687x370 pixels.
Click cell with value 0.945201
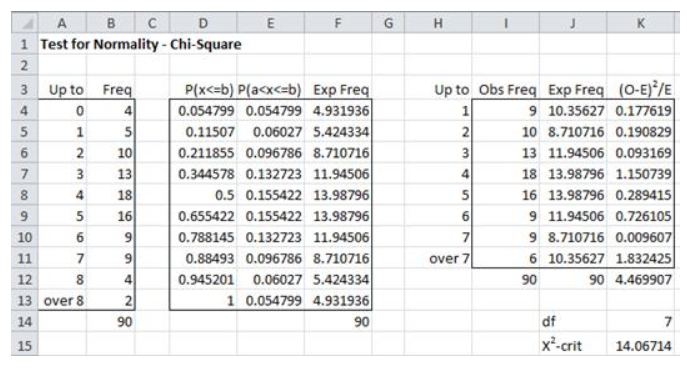click(x=203, y=279)
